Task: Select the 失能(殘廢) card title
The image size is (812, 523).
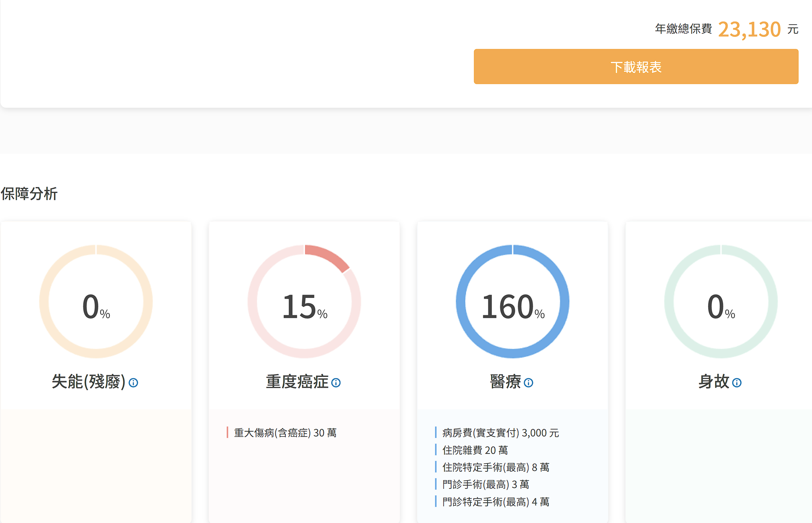Action: tap(88, 382)
